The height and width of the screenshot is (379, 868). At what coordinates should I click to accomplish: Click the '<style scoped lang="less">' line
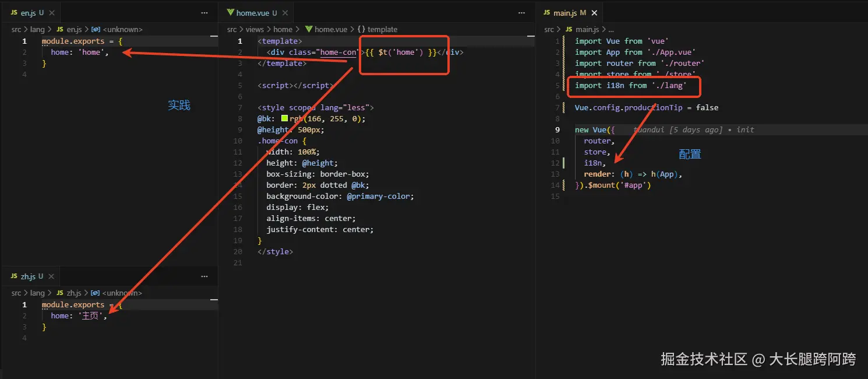[x=315, y=108]
